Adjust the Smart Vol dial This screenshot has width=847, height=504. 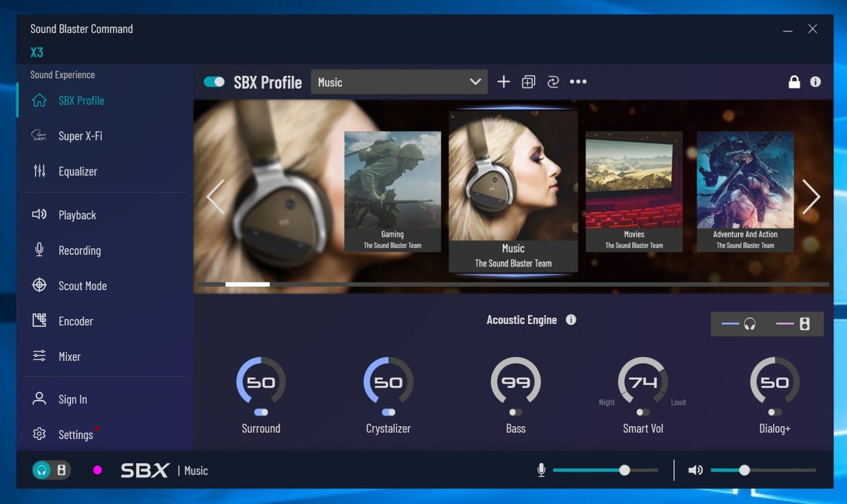pos(643,382)
